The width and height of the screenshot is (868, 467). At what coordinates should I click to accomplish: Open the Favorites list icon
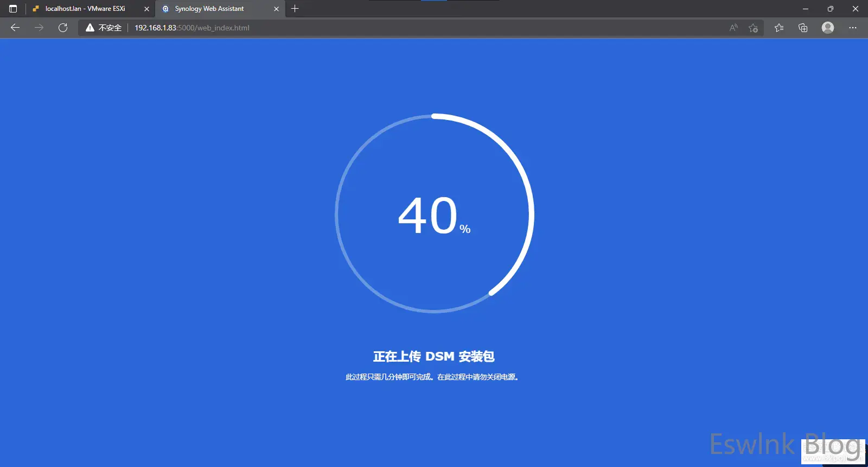pyautogui.click(x=779, y=28)
